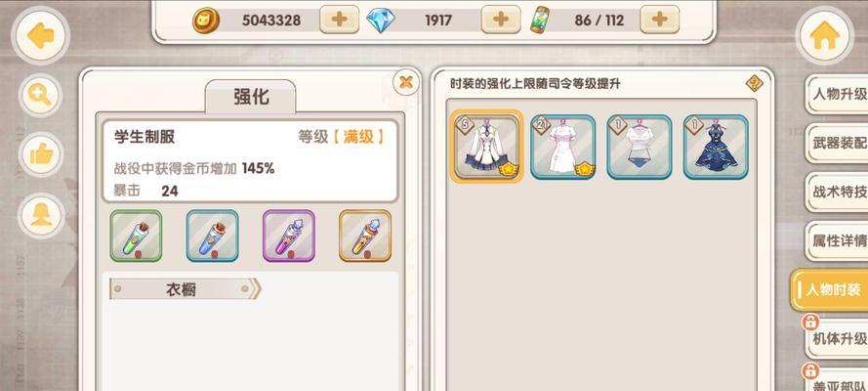Add more diamonds with plus button
The image size is (868, 391).
point(501,20)
